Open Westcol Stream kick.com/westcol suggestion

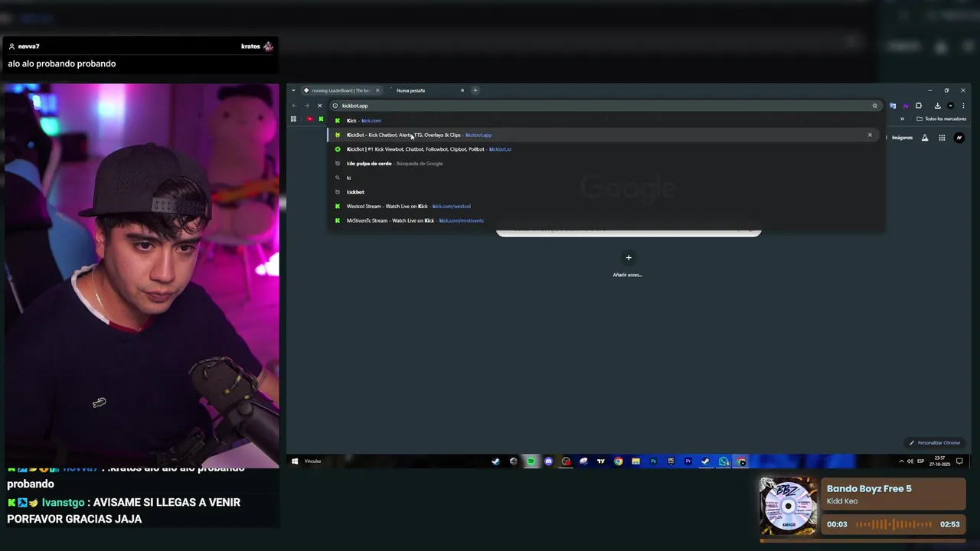(606, 206)
